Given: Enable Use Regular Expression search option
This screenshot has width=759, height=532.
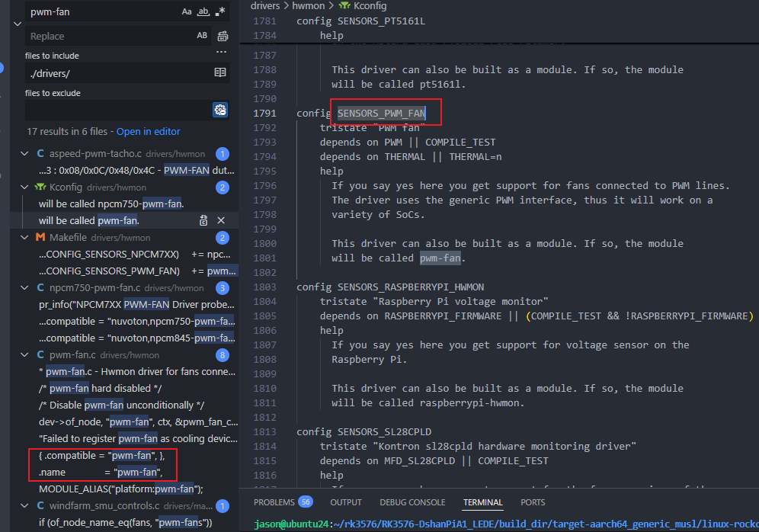Looking at the screenshot, I should [220, 12].
